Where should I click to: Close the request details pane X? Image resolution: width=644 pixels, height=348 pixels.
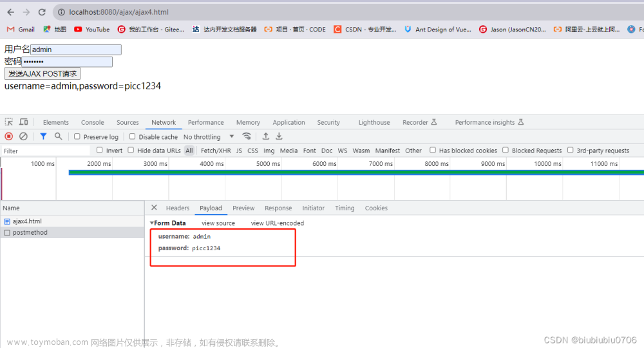[154, 208]
